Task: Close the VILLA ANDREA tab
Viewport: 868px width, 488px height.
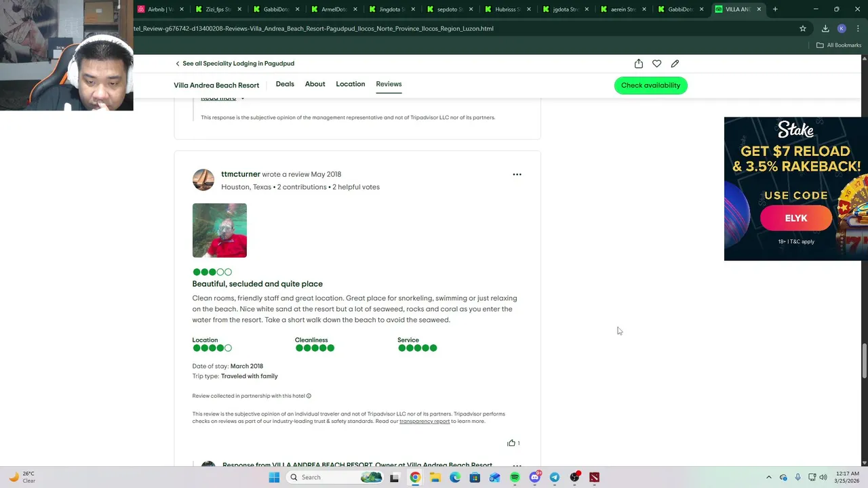Action: coord(759,9)
